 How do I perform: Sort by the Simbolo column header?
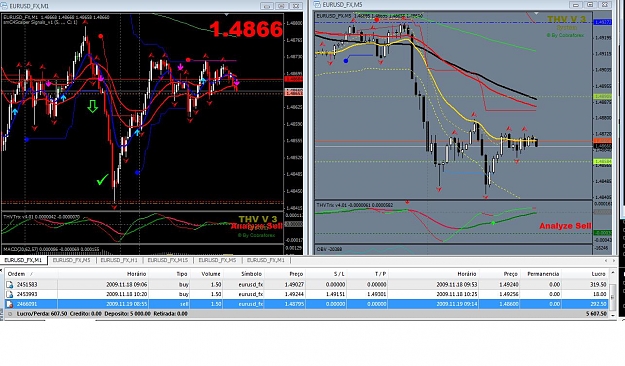(x=244, y=274)
